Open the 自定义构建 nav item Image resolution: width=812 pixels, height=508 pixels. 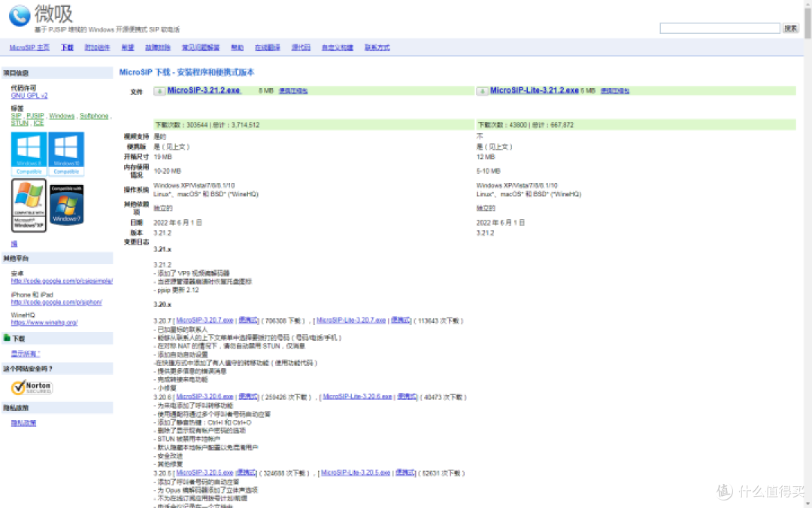click(x=337, y=47)
